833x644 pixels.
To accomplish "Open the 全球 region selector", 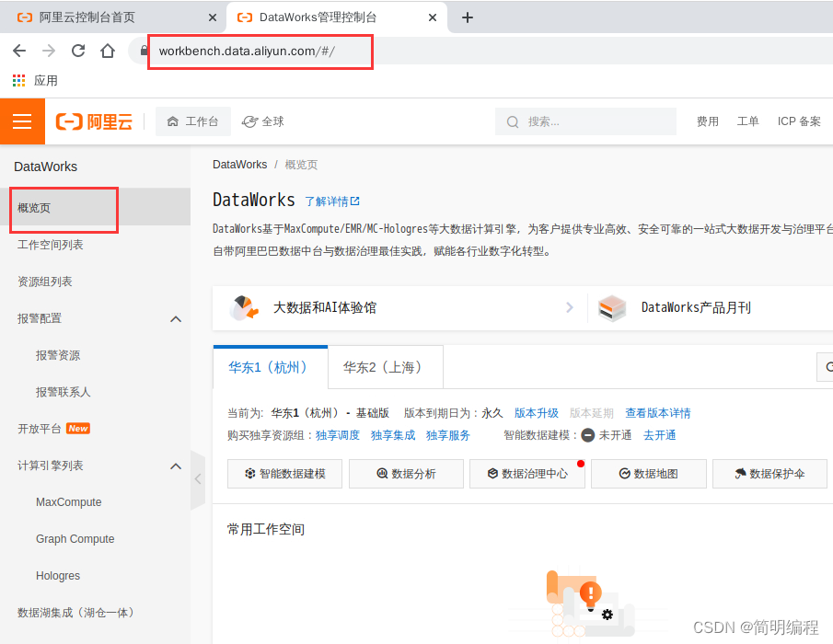I will 263,121.
